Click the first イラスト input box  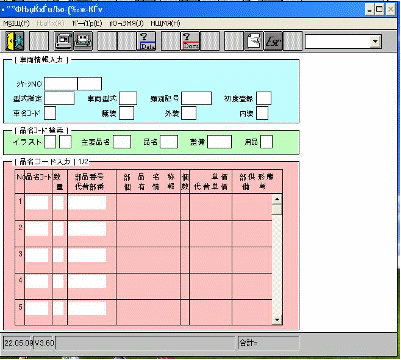pos(50,142)
